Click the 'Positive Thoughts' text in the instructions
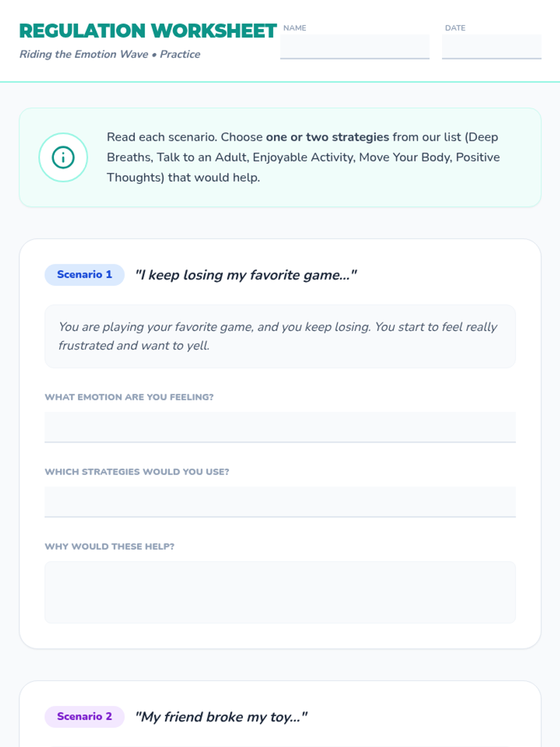This screenshot has width=560, height=747. 477,157
